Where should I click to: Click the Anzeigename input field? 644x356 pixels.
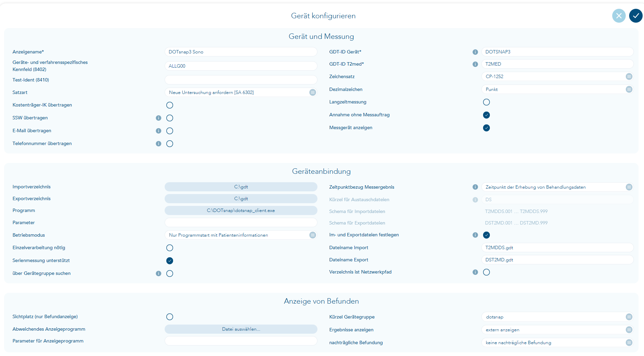coord(241,52)
